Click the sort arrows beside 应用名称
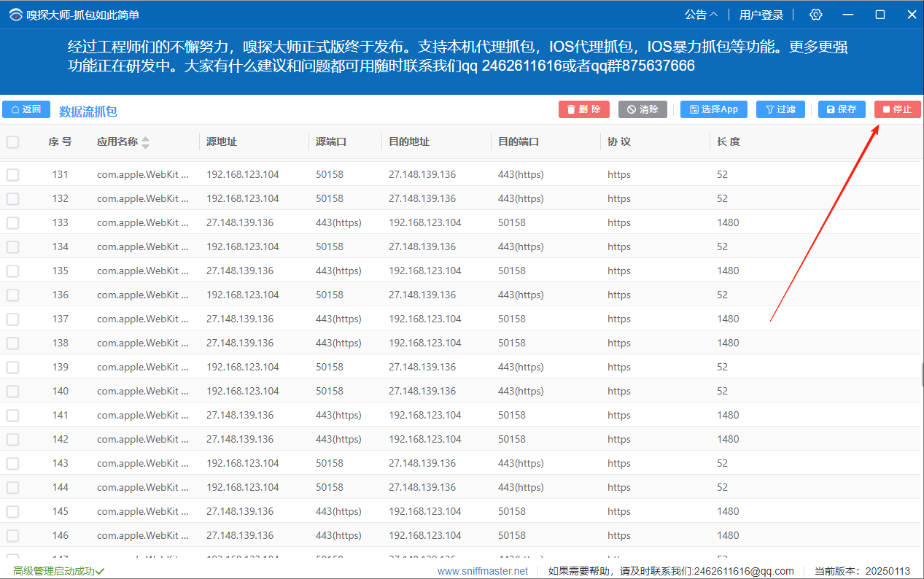Screen dimensions: 924x579 (x=146, y=142)
